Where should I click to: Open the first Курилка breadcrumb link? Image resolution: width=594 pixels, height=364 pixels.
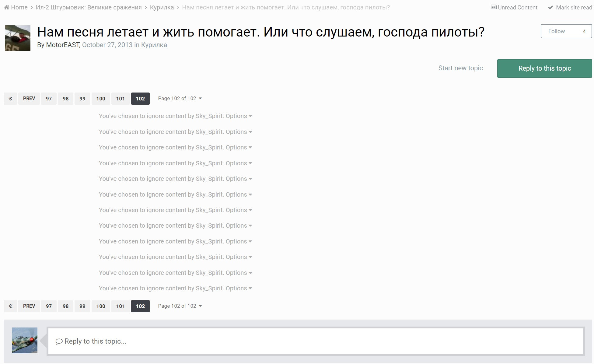tap(162, 7)
